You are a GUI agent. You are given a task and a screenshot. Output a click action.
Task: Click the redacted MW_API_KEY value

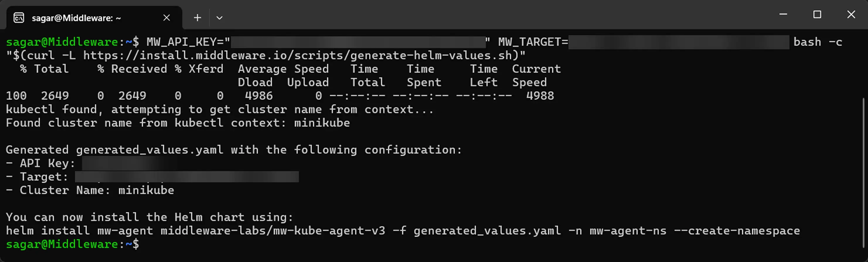click(x=357, y=42)
